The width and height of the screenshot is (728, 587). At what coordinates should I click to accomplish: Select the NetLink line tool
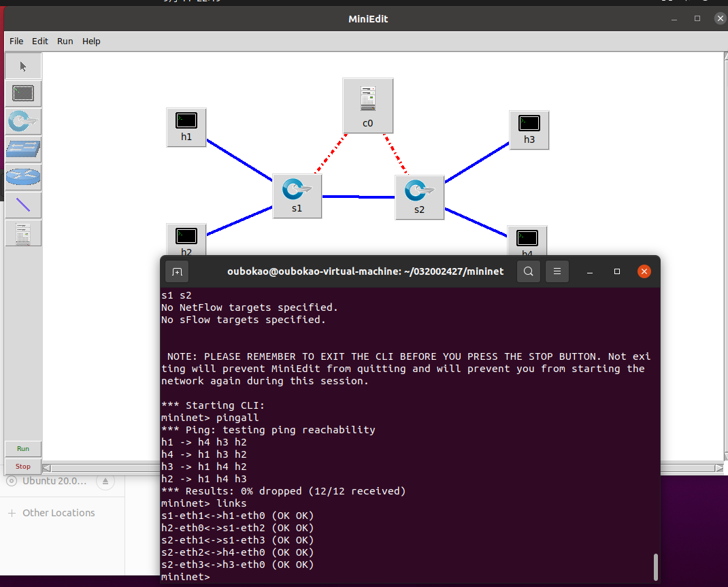click(x=22, y=205)
